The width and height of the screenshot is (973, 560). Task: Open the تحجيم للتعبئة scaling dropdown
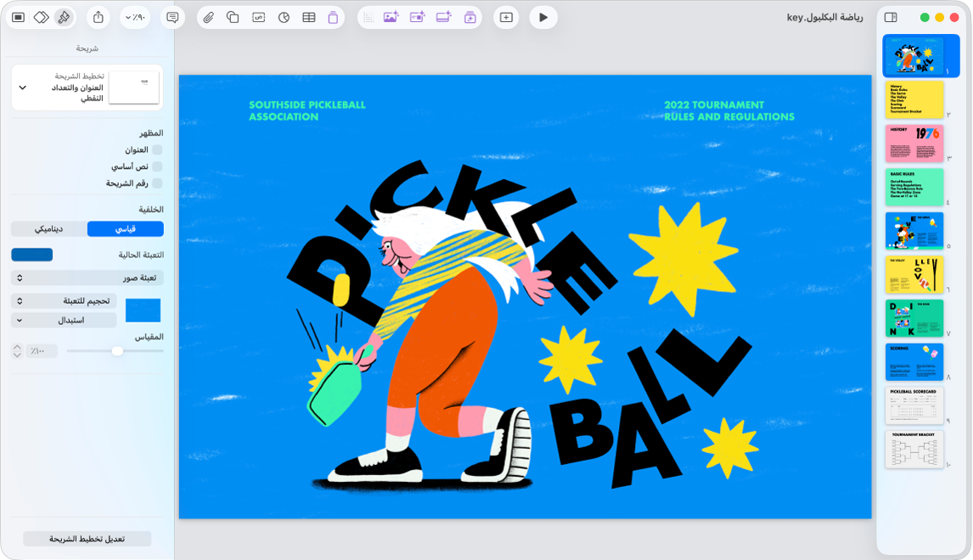(64, 300)
